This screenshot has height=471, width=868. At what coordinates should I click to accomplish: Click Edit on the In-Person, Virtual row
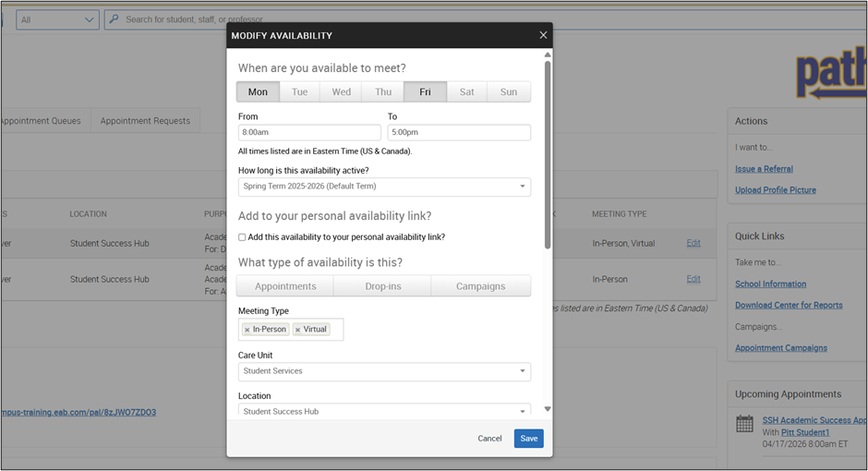(x=693, y=243)
